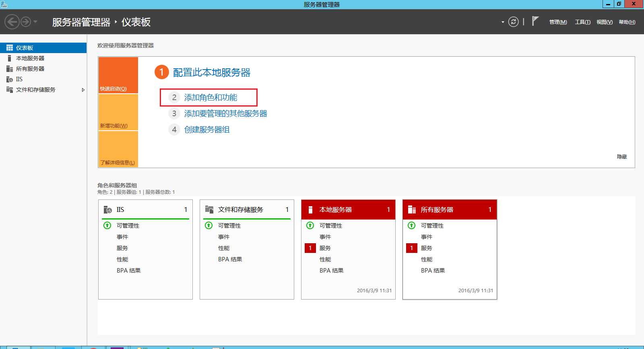Open the 视图(V) menu
The image size is (644, 349).
[x=604, y=22]
